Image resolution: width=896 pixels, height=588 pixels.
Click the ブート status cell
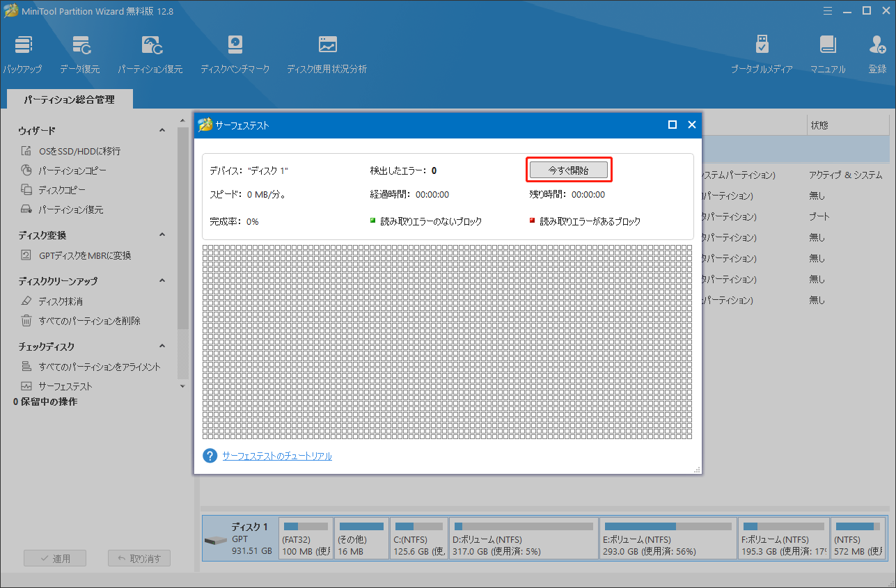point(819,217)
